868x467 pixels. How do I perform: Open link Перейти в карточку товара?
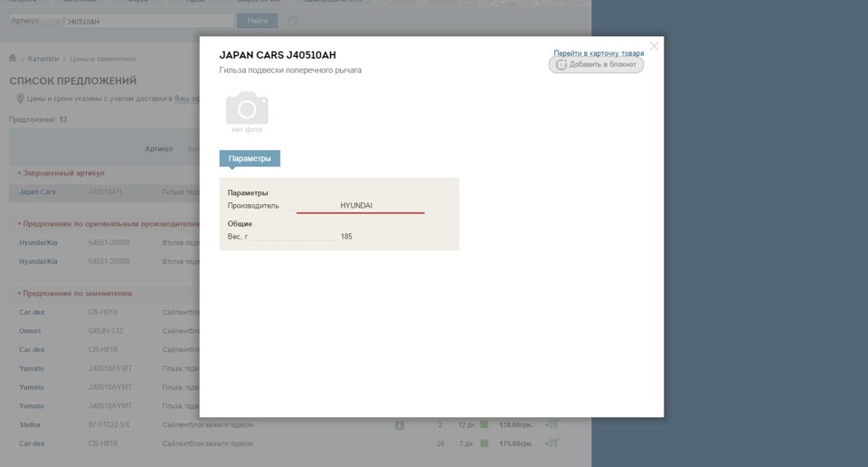pyautogui.click(x=599, y=53)
